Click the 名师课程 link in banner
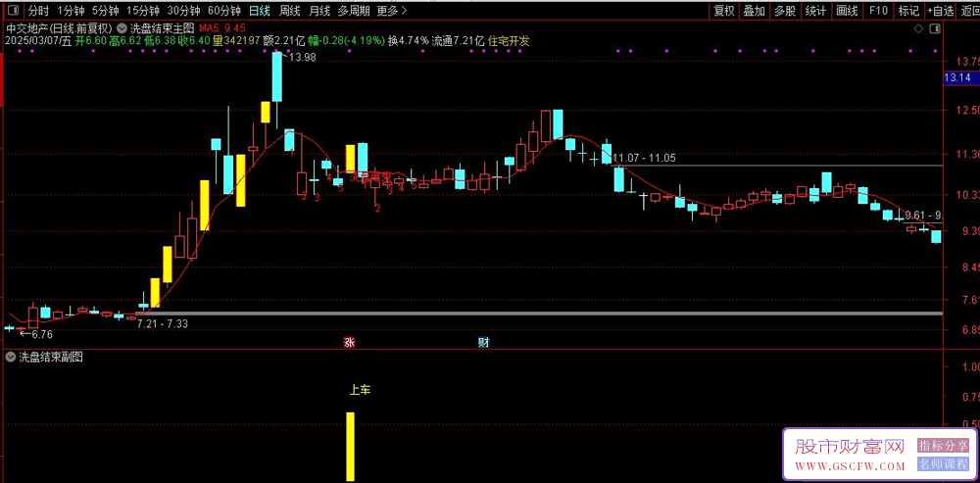Image resolution: width=980 pixels, height=483 pixels. tap(943, 464)
